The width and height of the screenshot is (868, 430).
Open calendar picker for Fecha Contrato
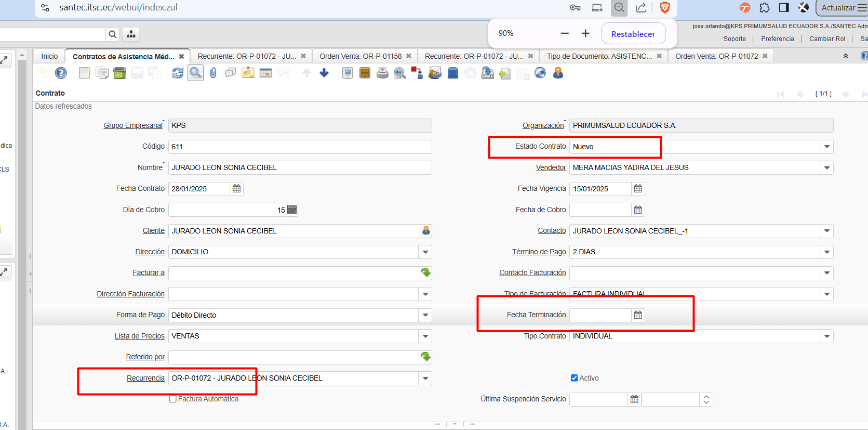tap(237, 189)
